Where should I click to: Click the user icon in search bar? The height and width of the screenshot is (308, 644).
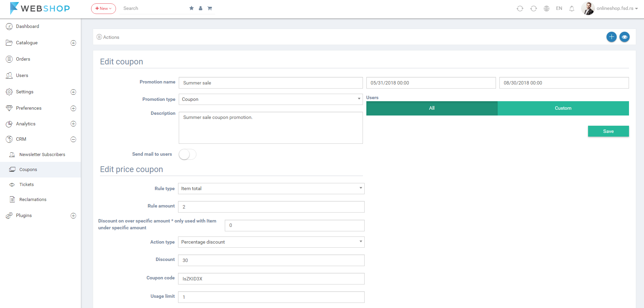tap(201, 8)
